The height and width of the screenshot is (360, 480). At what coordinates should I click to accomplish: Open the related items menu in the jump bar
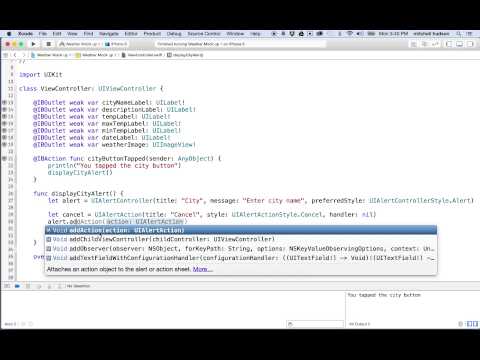coord(6,55)
